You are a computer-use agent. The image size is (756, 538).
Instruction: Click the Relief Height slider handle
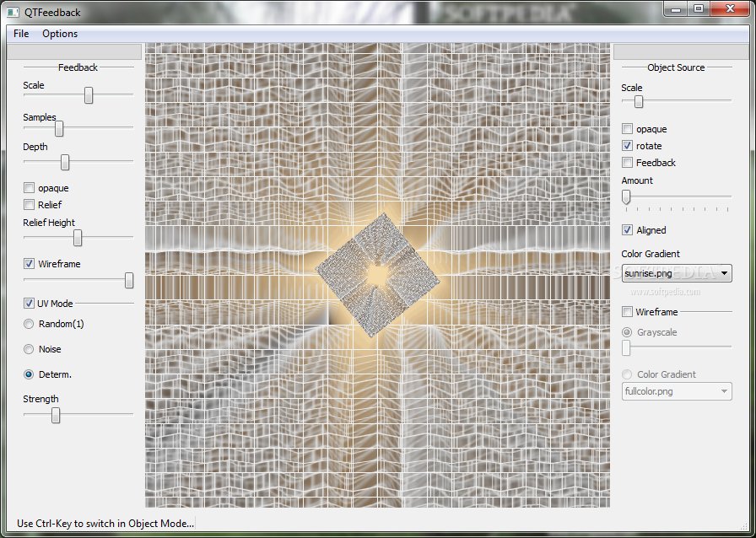pos(77,238)
